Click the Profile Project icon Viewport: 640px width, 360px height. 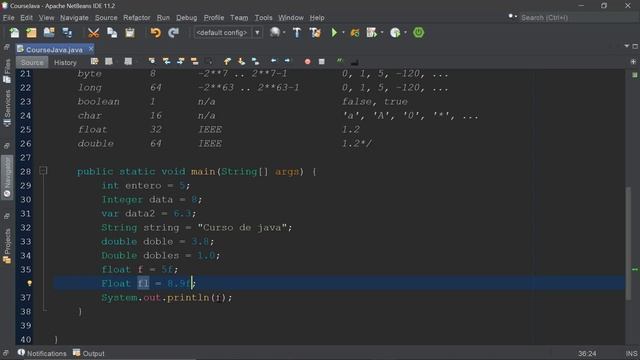pos(395,33)
